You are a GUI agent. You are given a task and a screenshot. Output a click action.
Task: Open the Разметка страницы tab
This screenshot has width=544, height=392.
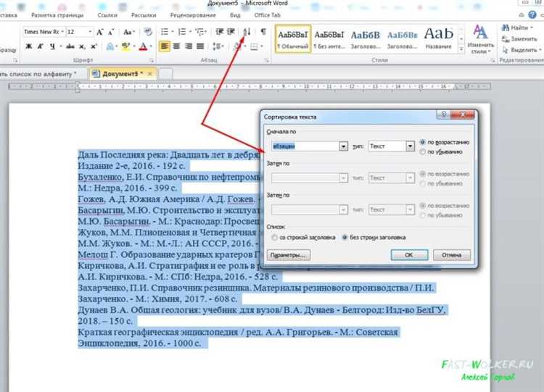click(57, 15)
